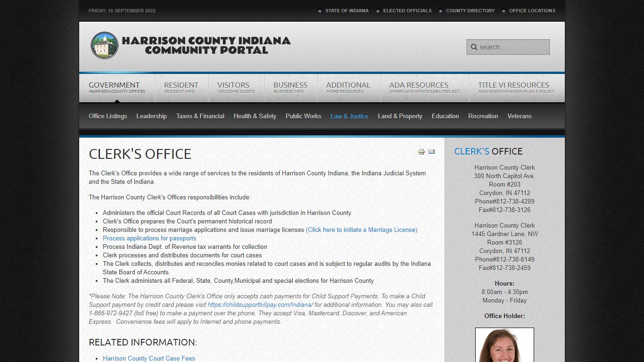Click the Harrison County courthouse logo

[x=104, y=45]
